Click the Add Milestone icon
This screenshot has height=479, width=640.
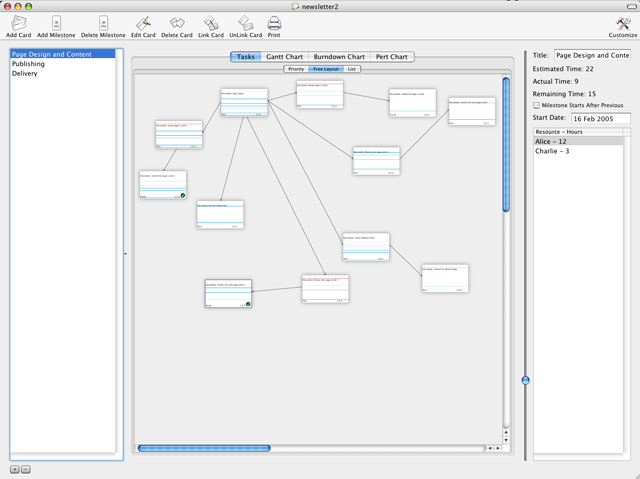click(x=56, y=22)
